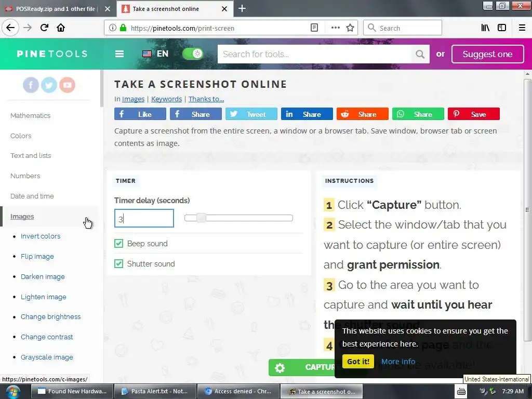Select the Date and time category
Image resolution: width=532 pixels, height=399 pixels.
[32, 196]
